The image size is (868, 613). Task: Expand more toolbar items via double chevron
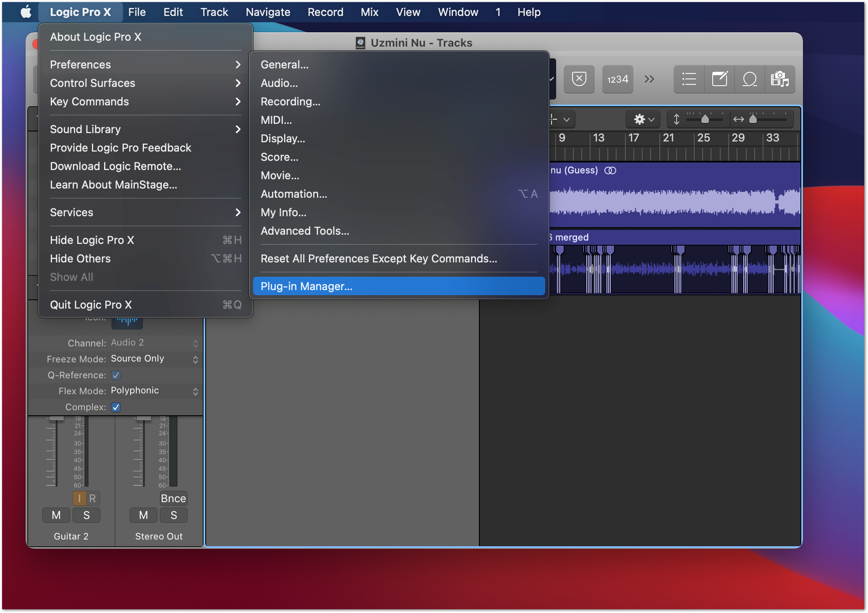(x=649, y=79)
